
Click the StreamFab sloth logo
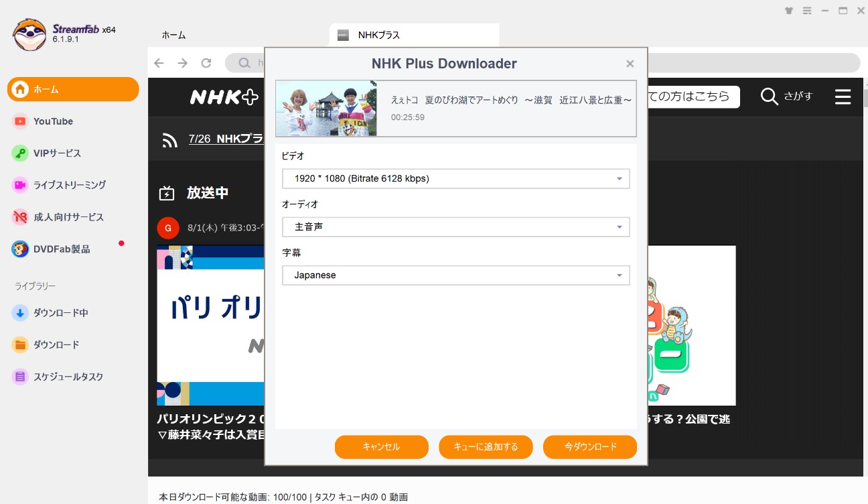click(29, 34)
